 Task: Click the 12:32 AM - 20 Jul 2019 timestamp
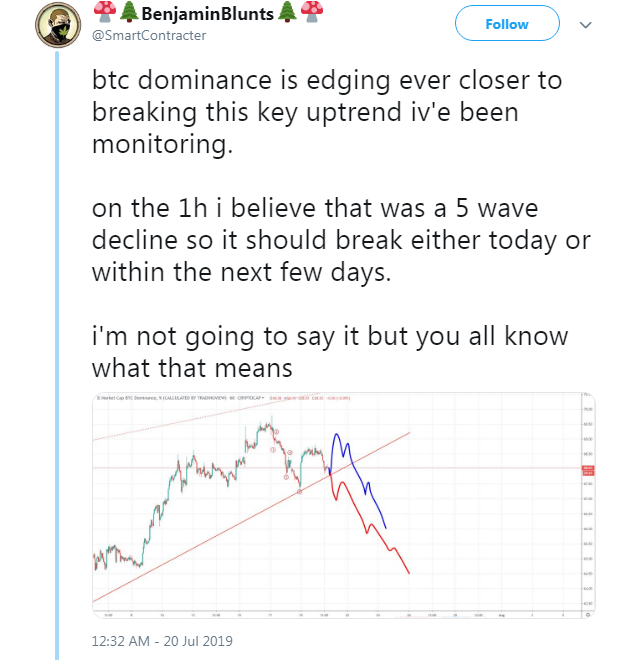[x=160, y=639]
